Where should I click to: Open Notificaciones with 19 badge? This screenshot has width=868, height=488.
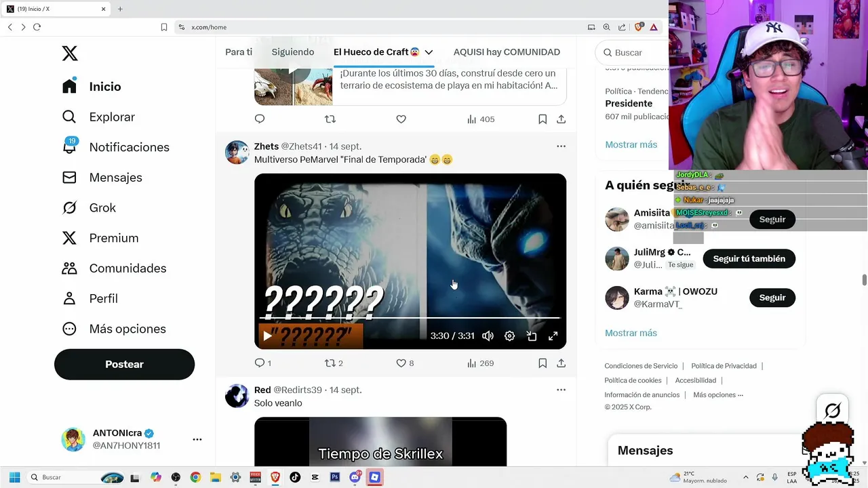click(x=115, y=147)
